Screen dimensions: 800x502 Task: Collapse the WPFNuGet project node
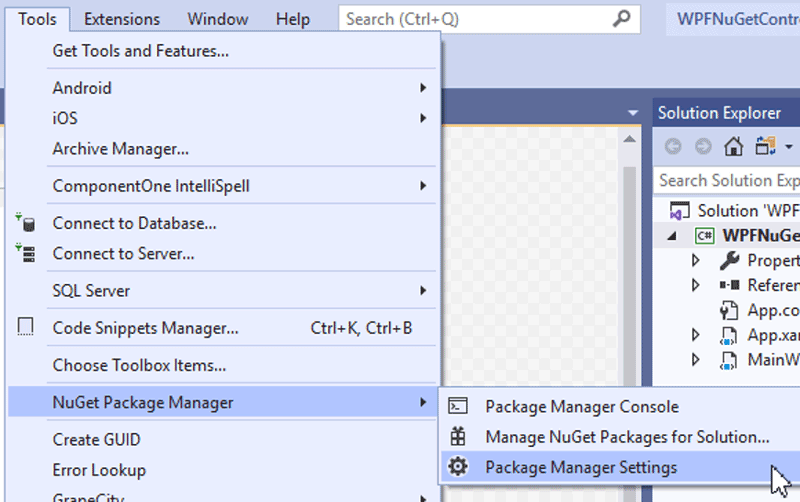coord(673,236)
